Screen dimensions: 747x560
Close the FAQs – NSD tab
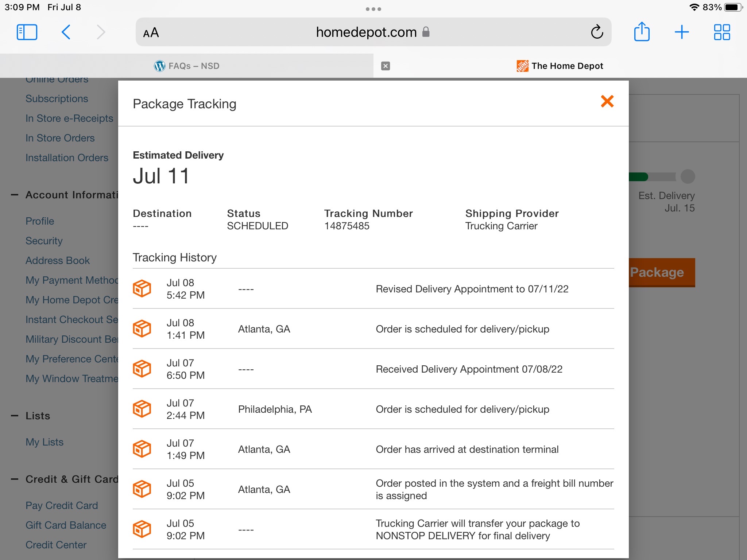click(x=385, y=66)
